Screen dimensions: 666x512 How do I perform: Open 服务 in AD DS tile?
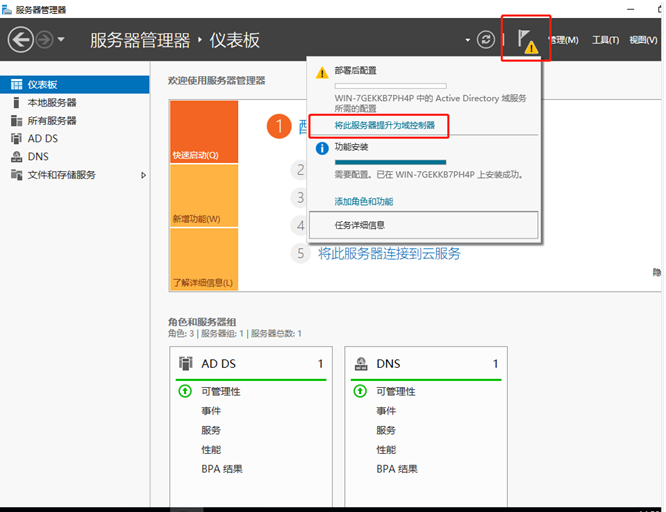211,430
